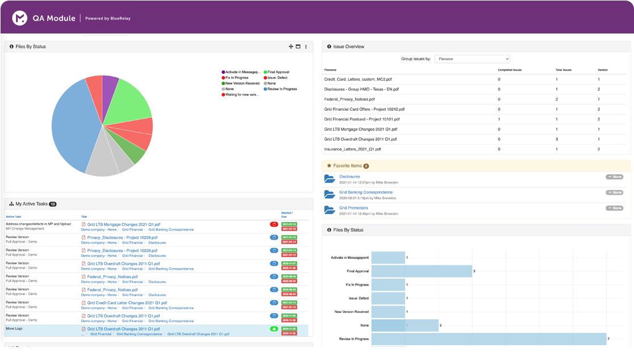
Task: Click 'Disclosures - Group HMO - Texas - EN.pdf'
Action: (x=361, y=89)
